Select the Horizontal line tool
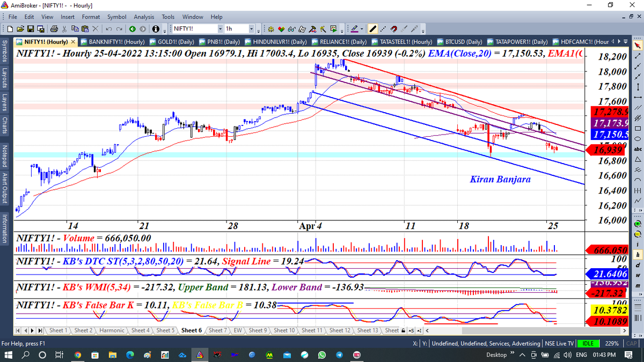The image size is (644, 362). [638, 97]
